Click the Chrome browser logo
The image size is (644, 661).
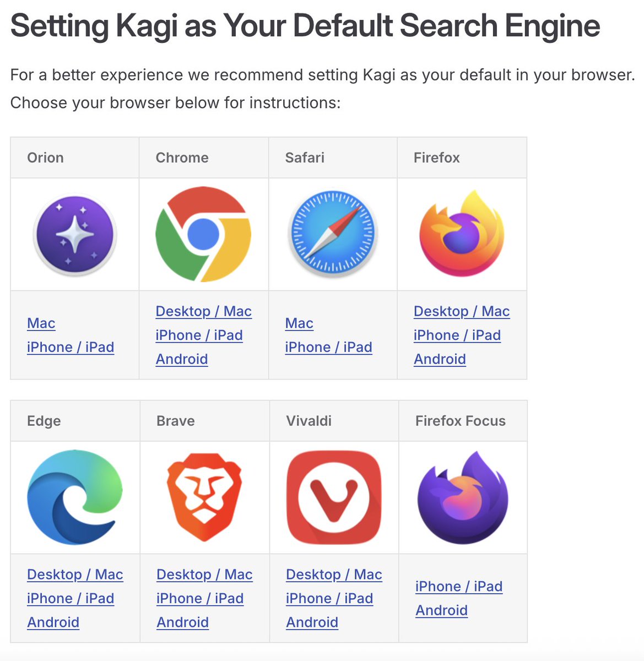[203, 235]
